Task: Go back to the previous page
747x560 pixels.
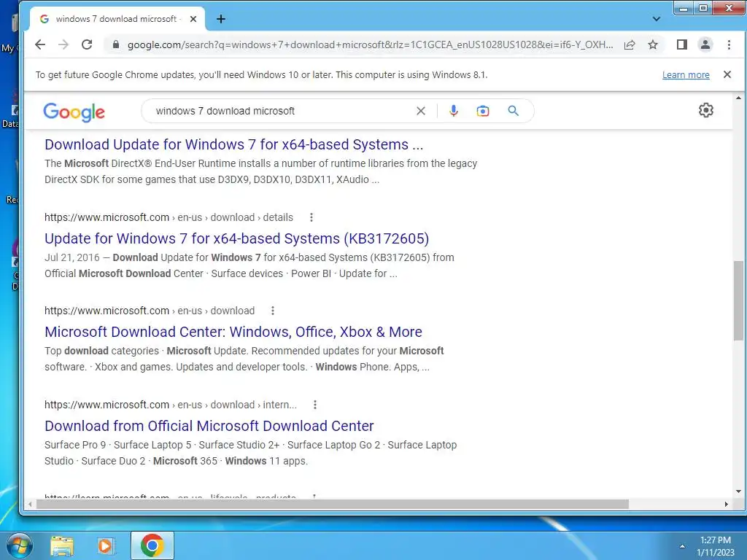Action: (40, 44)
